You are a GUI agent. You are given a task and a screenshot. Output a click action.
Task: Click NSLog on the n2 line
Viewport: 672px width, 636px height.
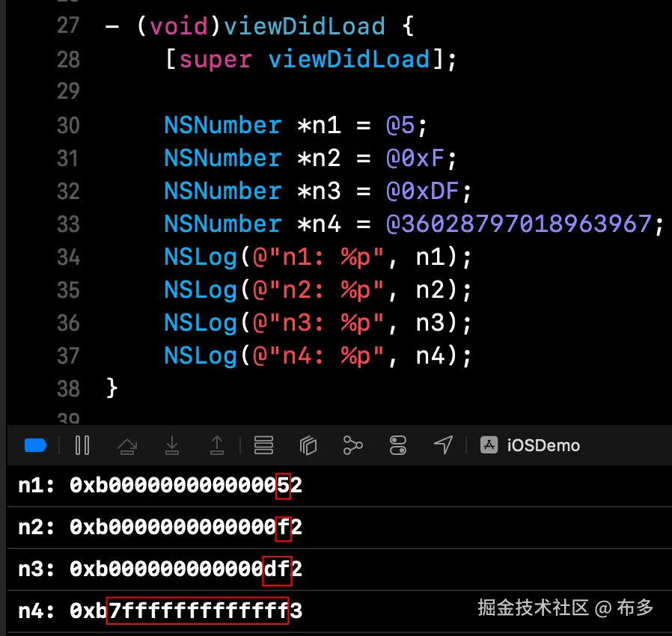tap(201, 290)
